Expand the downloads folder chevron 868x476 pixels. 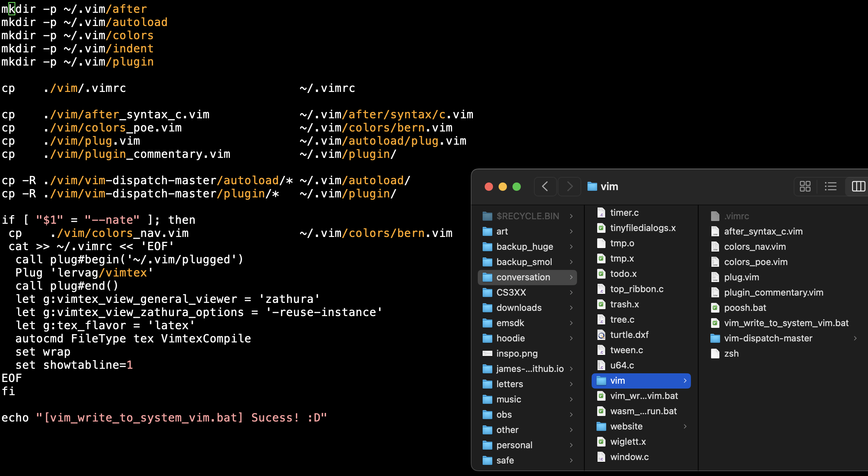coord(571,308)
